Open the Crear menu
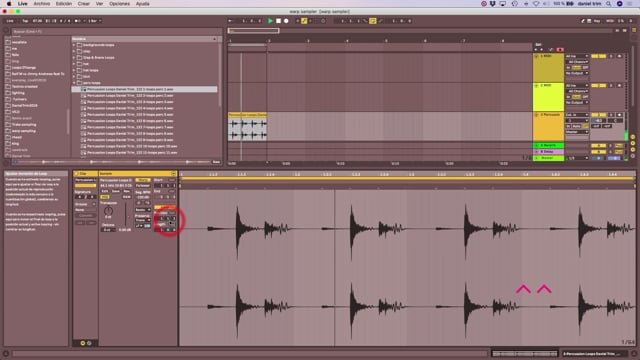This screenshot has width=640, height=360. pyautogui.click(x=84, y=4)
